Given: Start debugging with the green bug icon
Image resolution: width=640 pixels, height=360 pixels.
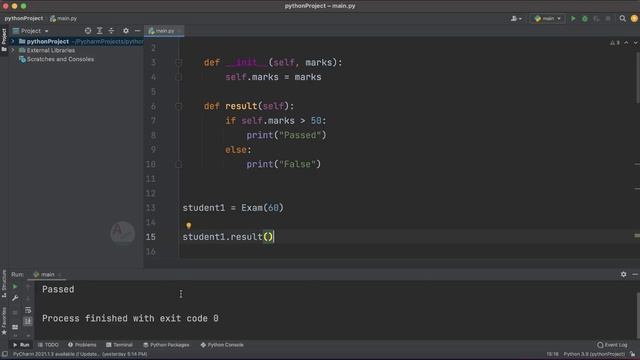Looking at the screenshot, I should (584, 18).
